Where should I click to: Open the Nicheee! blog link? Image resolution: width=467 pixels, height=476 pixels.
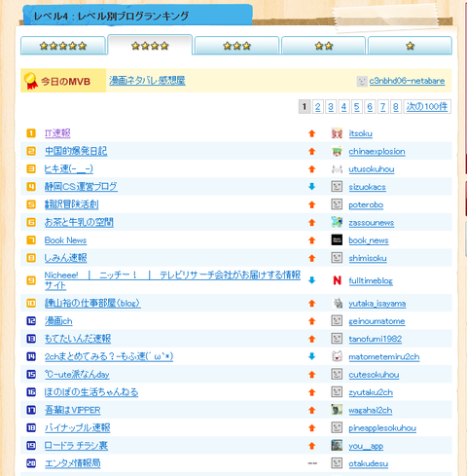(172, 280)
